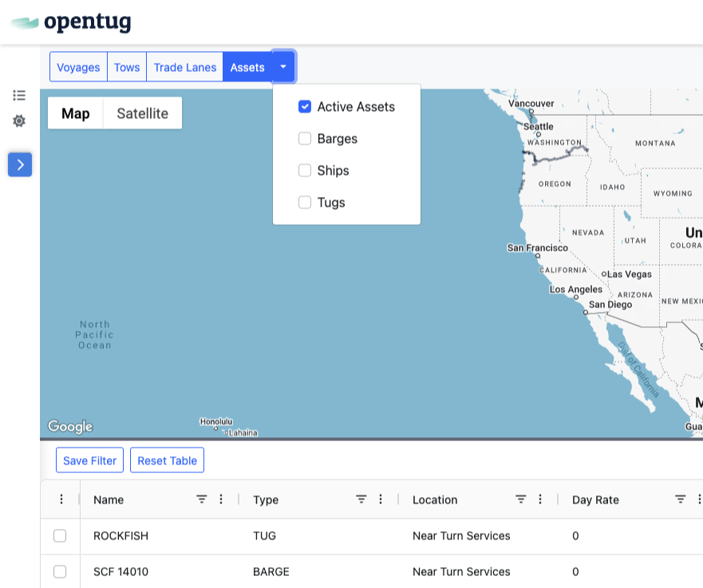Open the settings gear in sidebar

(19, 120)
